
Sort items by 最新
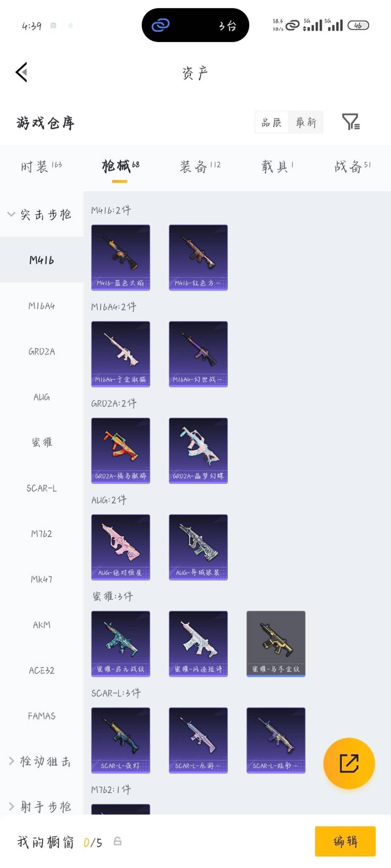pos(306,122)
